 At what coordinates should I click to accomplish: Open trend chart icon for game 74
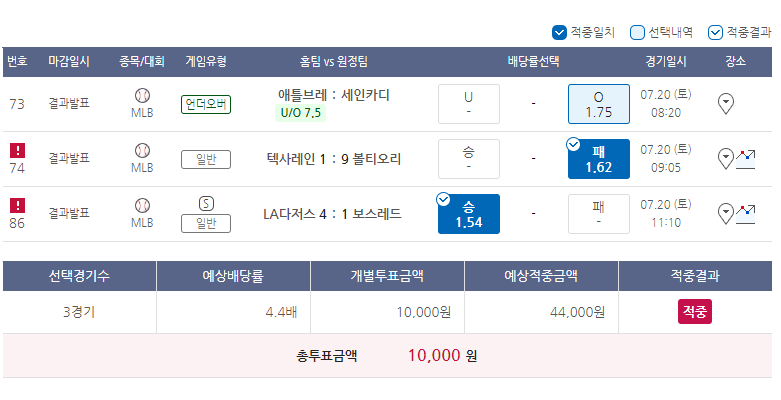pyautogui.click(x=745, y=158)
